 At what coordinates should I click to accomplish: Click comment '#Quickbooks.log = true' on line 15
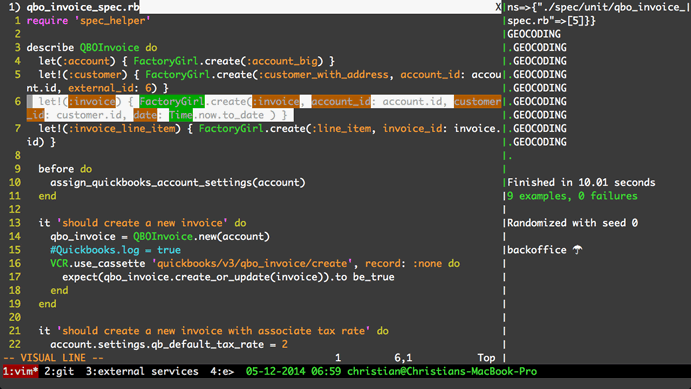(x=115, y=250)
